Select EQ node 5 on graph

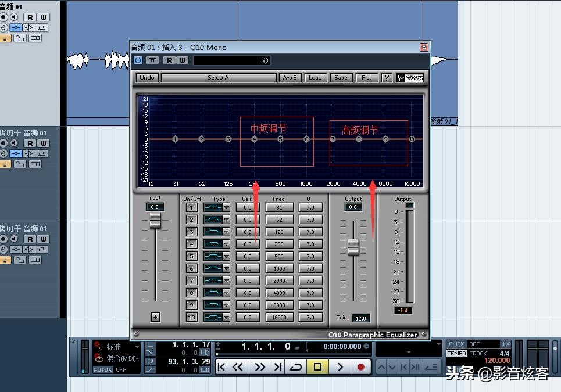point(280,139)
